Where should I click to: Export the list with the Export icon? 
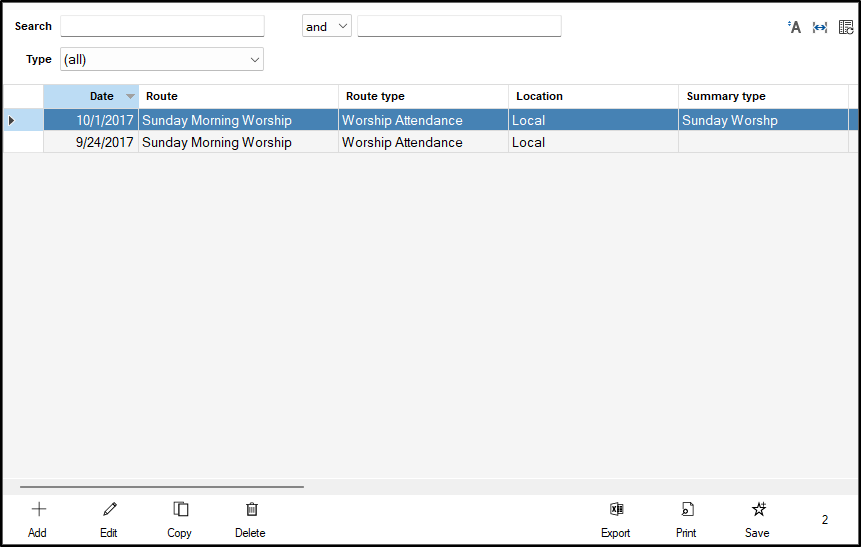click(616, 509)
